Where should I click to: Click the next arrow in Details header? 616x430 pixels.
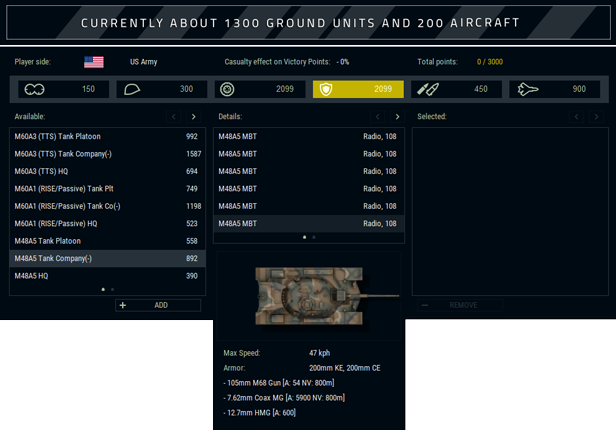click(397, 117)
